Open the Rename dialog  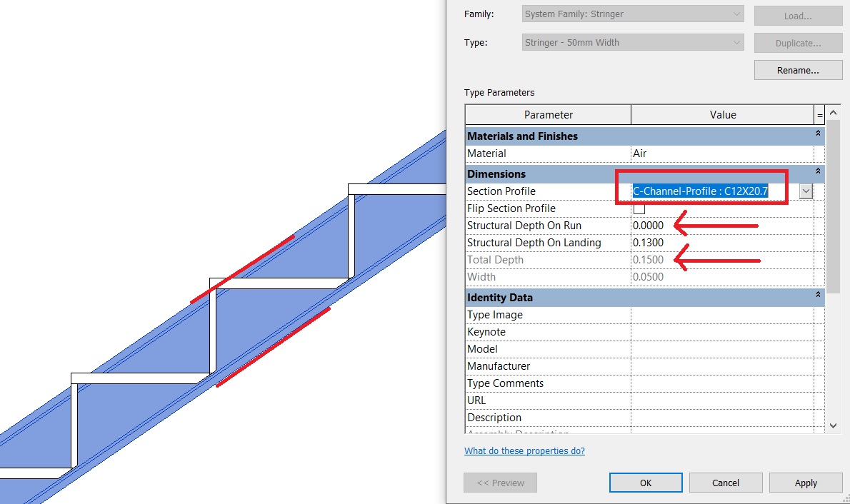(798, 69)
